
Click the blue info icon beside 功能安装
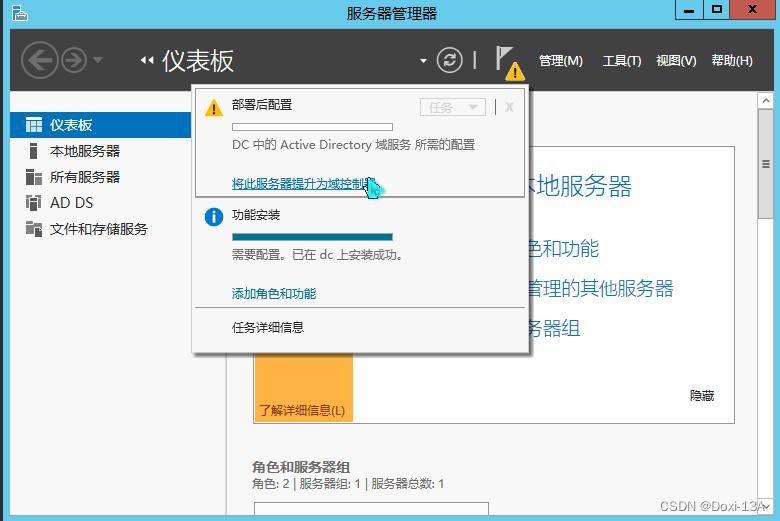214,217
